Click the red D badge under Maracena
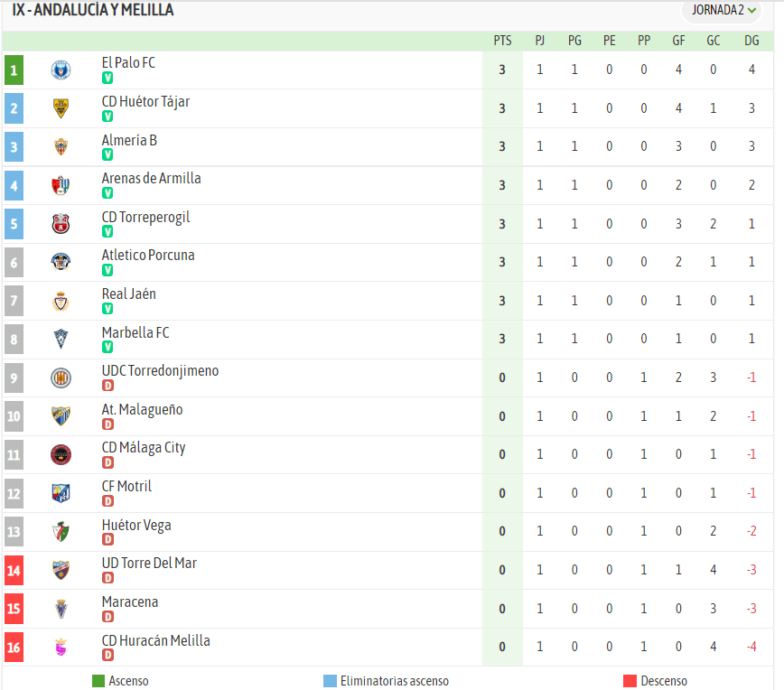Screen dimensions: 784x690 [x=107, y=617]
